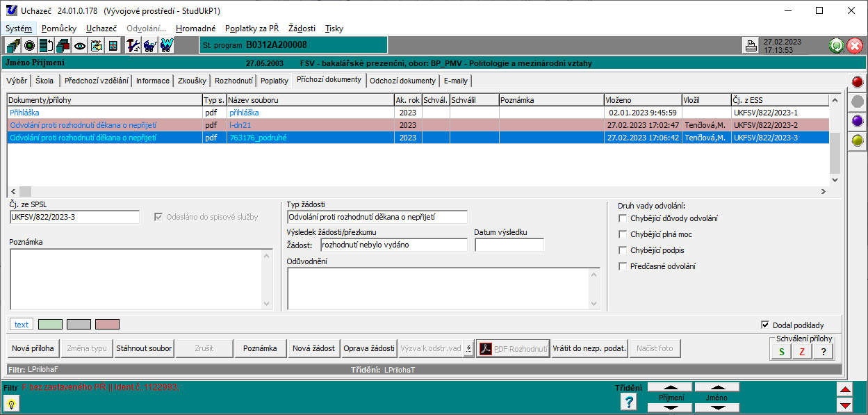Image resolution: width=868 pixels, height=415 pixels.
Task: Uncheck the Dodal podklady checkbox
Action: click(765, 325)
